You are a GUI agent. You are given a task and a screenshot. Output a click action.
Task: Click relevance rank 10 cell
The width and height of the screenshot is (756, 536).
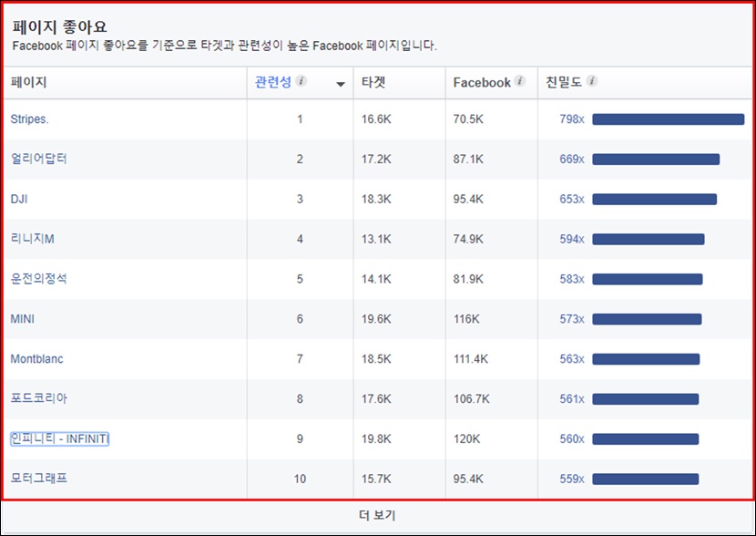click(300, 479)
